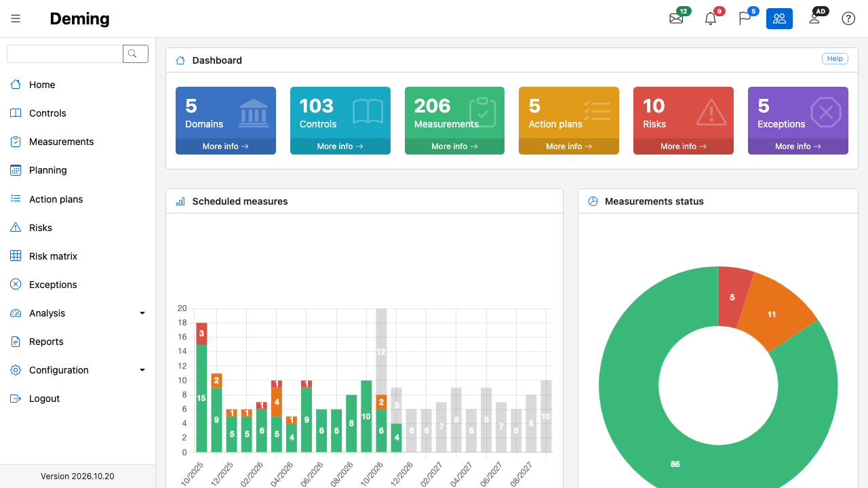Click the Deming logo title
Image resolution: width=868 pixels, height=488 pixels.
tap(79, 19)
